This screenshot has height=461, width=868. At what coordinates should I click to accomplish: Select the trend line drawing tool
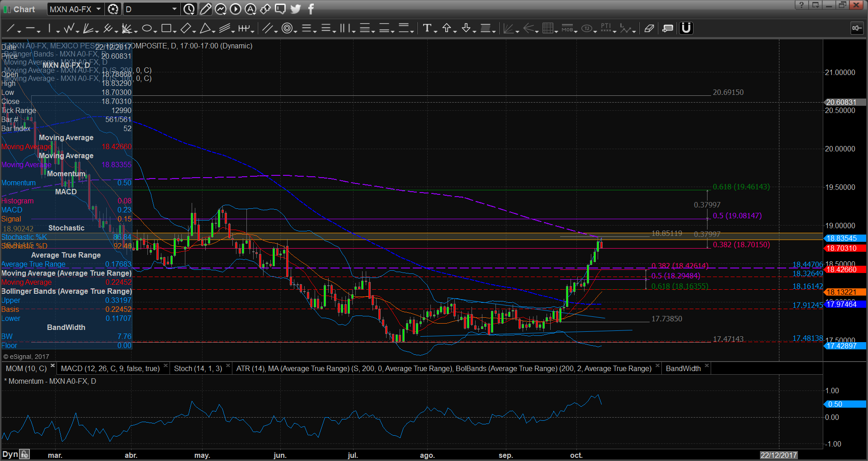[x=10, y=28]
